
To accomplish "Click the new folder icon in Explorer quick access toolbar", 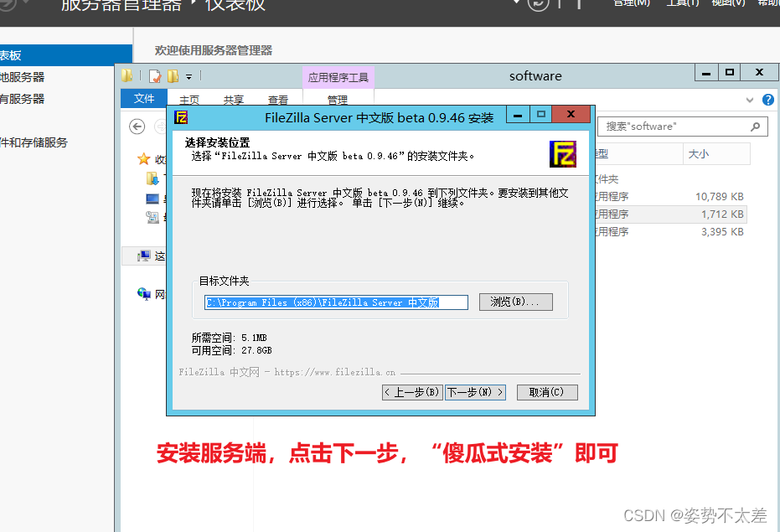I will pyautogui.click(x=173, y=76).
